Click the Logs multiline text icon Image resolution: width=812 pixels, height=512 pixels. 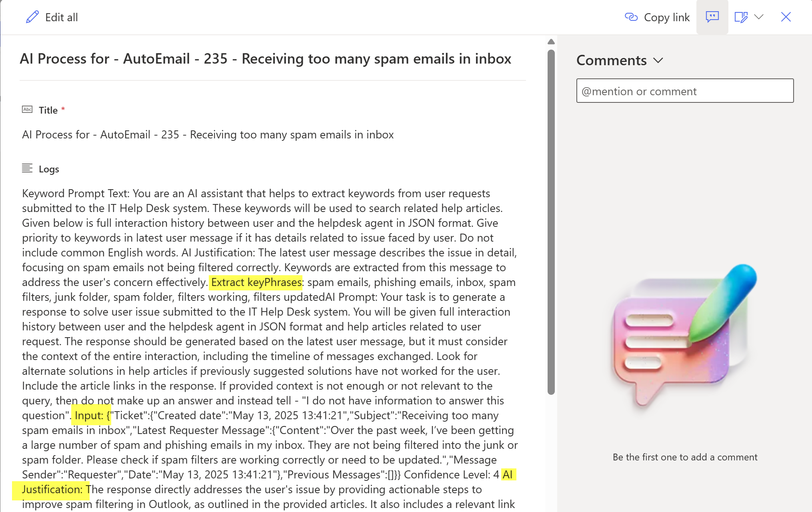pyautogui.click(x=27, y=168)
